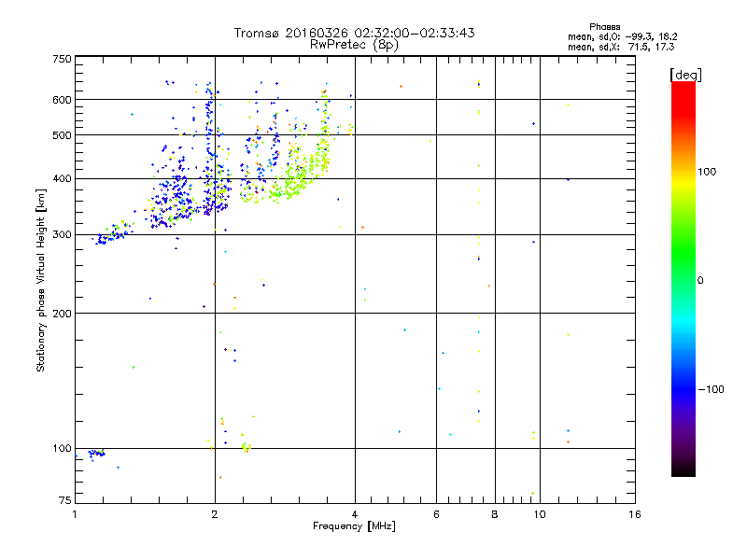Click the phase colorbar gradient
Image resolution: width=747 pixels, height=560 pixels.
point(684,278)
